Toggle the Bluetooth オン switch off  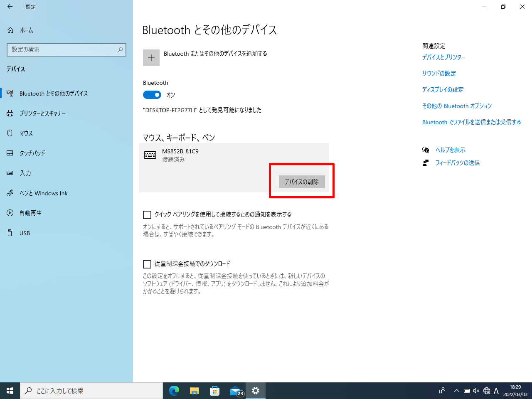(x=152, y=95)
